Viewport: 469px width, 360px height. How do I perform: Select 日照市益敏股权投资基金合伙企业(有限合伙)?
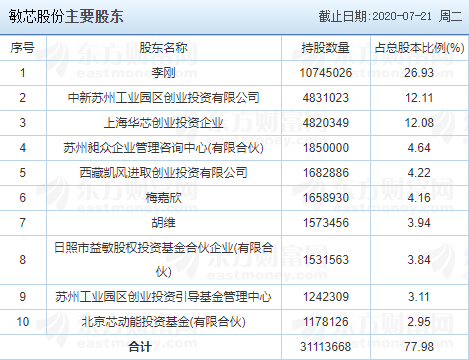click(163, 260)
